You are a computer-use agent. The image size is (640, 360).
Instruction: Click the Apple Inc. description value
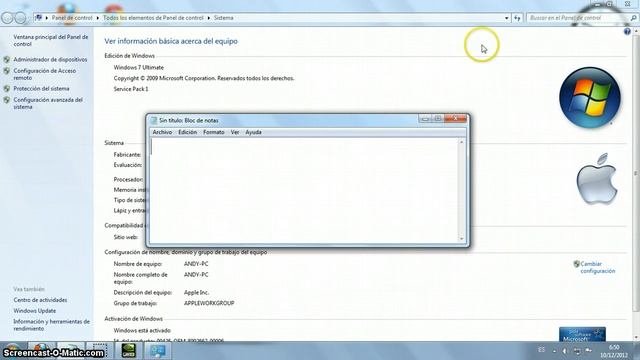(196, 293)
